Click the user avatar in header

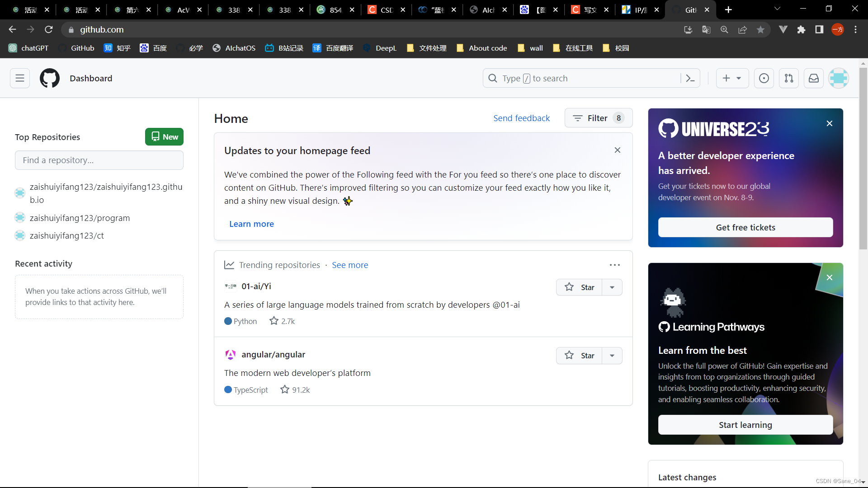click(x=839, y=78)
